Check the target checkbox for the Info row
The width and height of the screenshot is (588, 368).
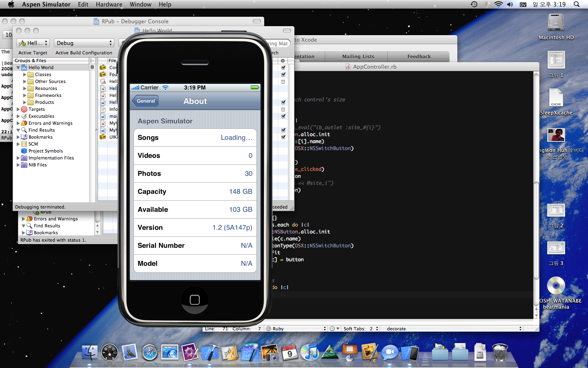[283, 109]
